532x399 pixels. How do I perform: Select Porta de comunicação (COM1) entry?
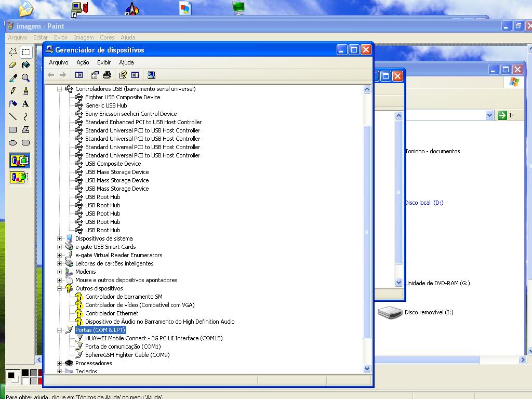click(123, 347)
